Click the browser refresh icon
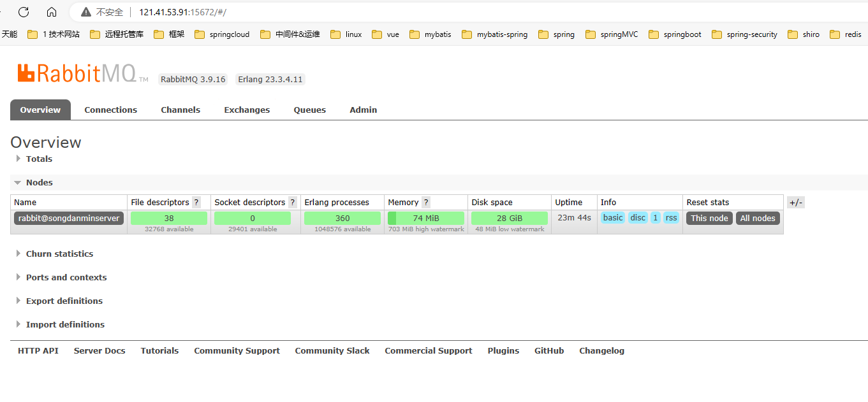 [24, 11]
